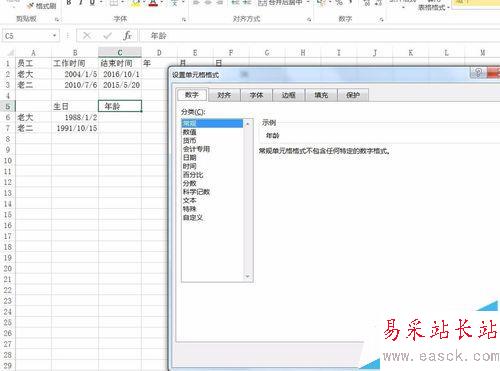Click the category list scroll down arrow
500x371 pixels.
247,277
